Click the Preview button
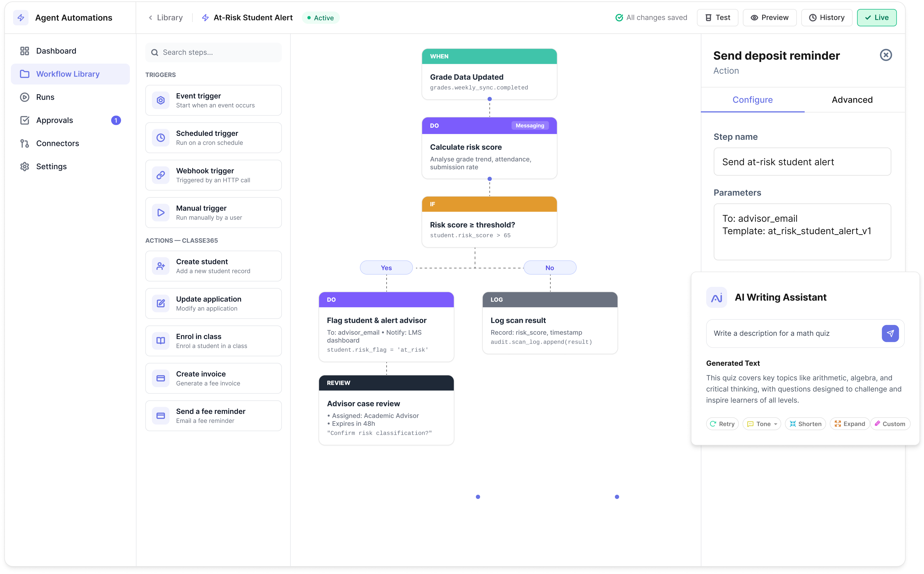Image resolution: width=924 pixels, height=574 pixels. coord(770,18)
